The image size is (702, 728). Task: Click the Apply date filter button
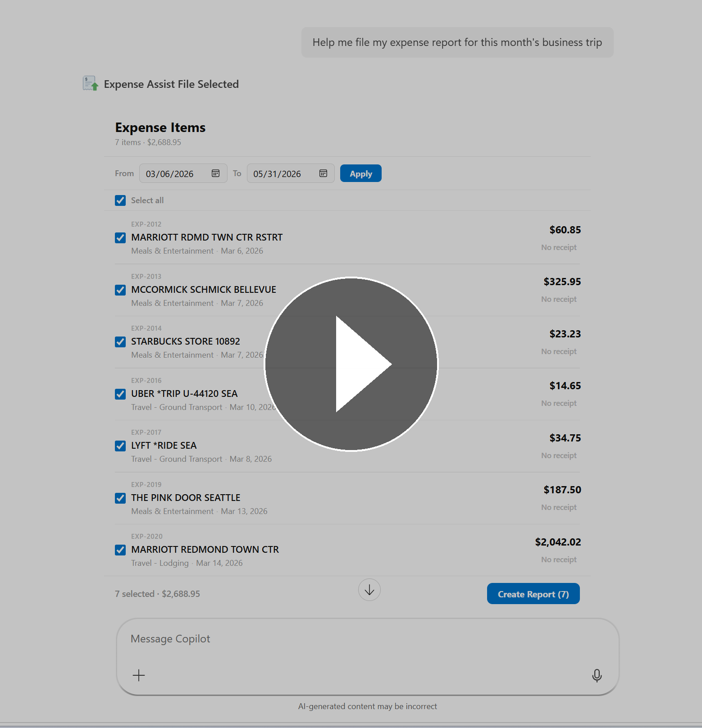coord(361,173)
